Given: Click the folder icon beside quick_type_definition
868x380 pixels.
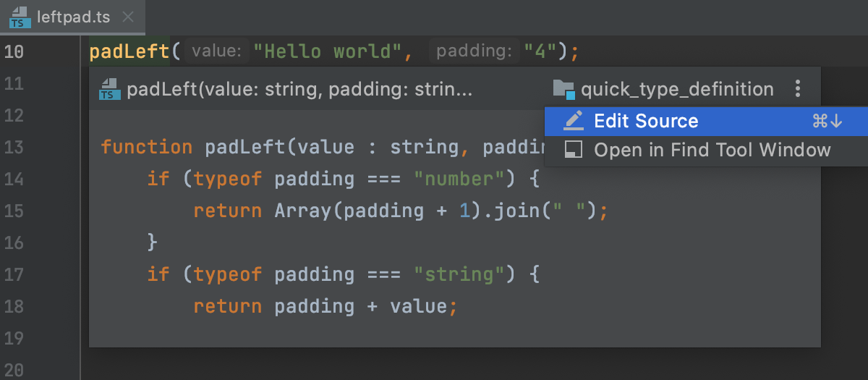Looking at the screenshot, I should 563,89.
